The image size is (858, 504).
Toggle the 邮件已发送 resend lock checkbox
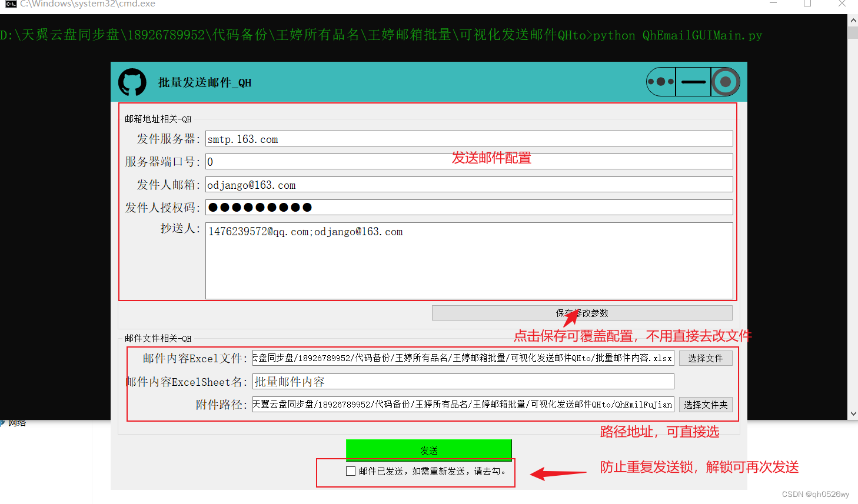click(x=351, y=470)
